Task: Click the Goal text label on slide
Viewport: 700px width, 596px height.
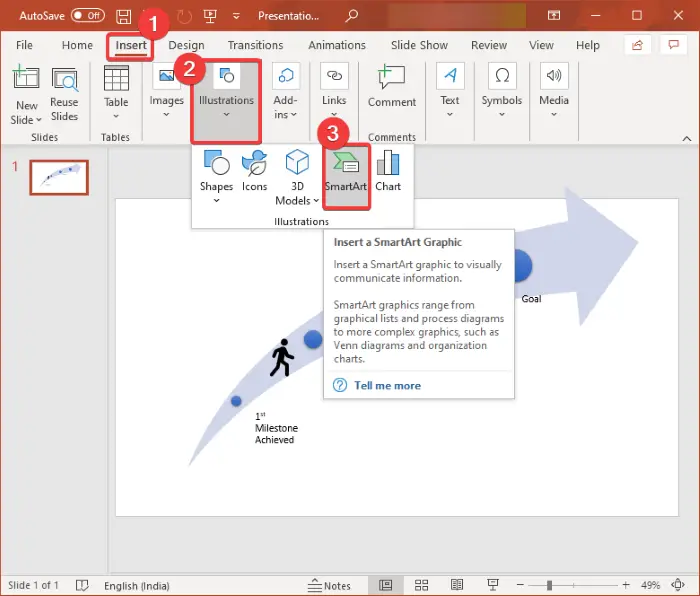Action: 531,299
